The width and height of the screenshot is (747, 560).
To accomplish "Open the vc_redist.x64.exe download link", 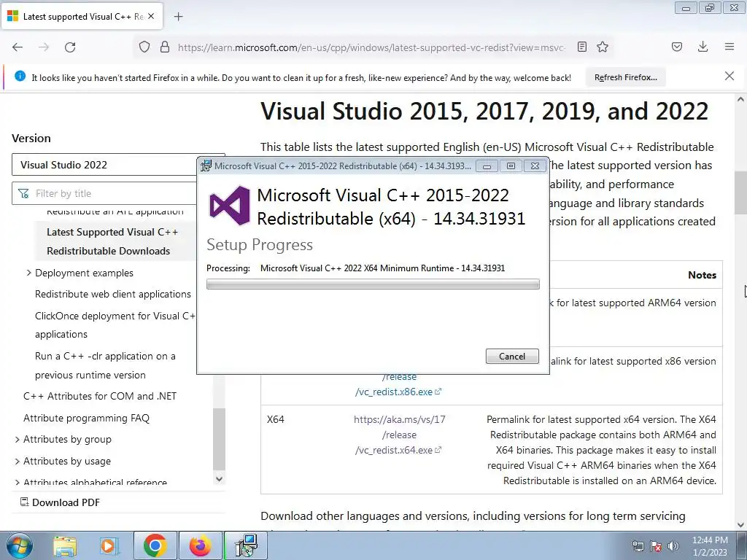I will coord(398,450).
